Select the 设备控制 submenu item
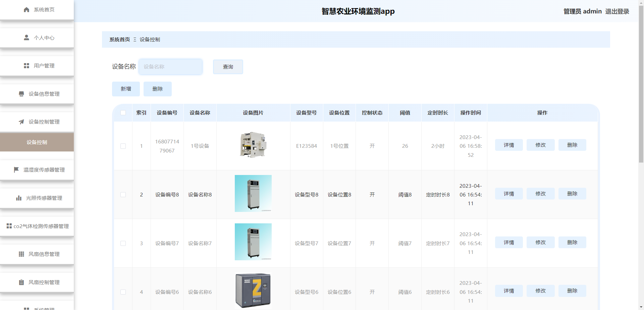 point(37,142)
